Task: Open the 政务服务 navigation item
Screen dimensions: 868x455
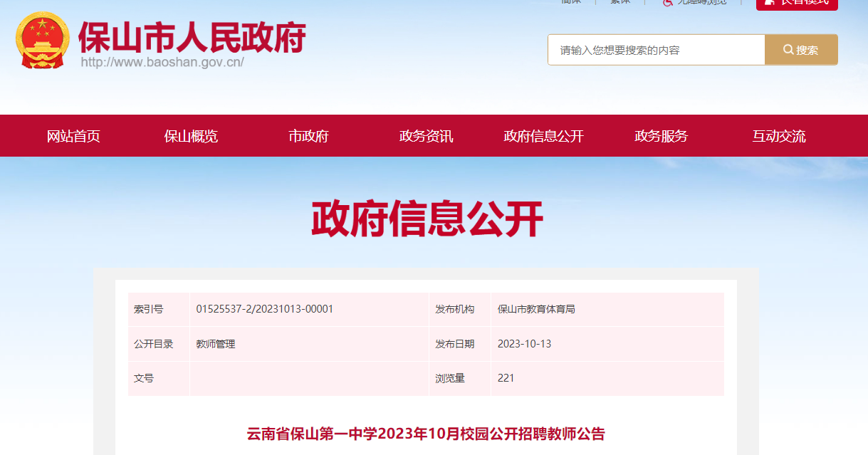Action: [661, 136]
